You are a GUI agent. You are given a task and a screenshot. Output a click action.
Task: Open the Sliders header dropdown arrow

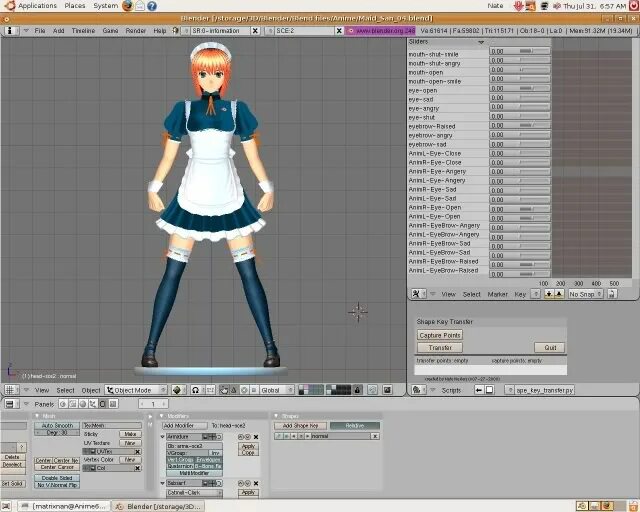(x=481, y=42)
